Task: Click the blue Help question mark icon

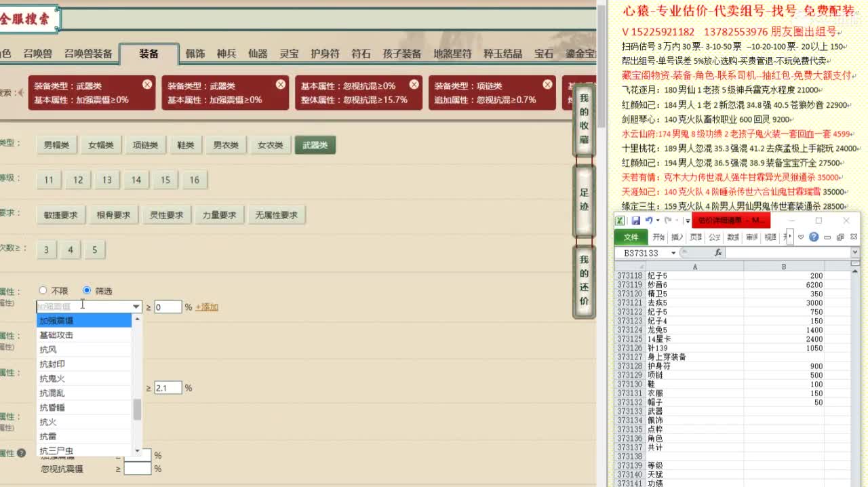Action: [x=814, y=237]
